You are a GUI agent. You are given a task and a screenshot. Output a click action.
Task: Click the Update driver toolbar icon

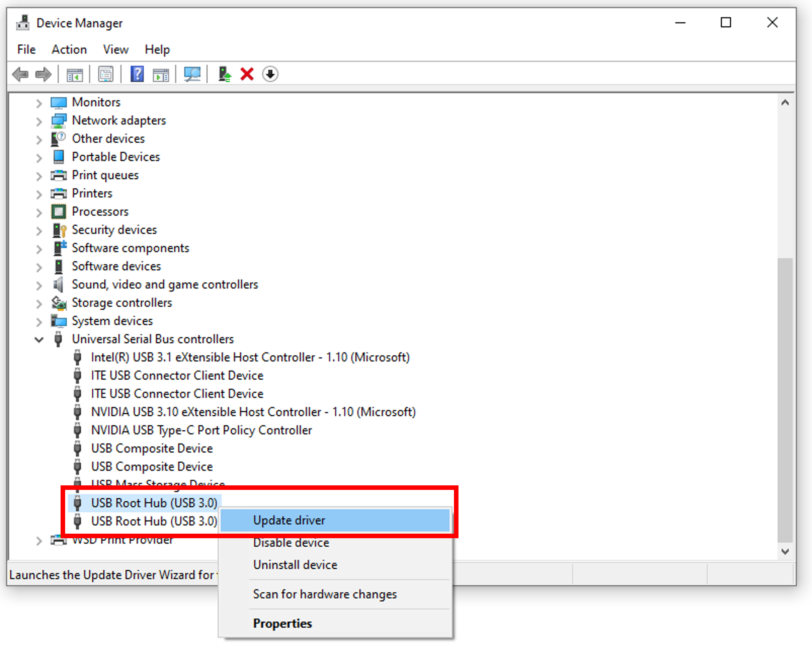point(224,74)
